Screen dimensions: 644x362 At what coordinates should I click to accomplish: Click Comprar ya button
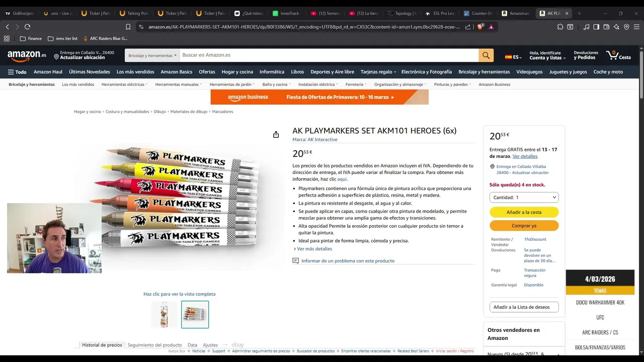524,226
